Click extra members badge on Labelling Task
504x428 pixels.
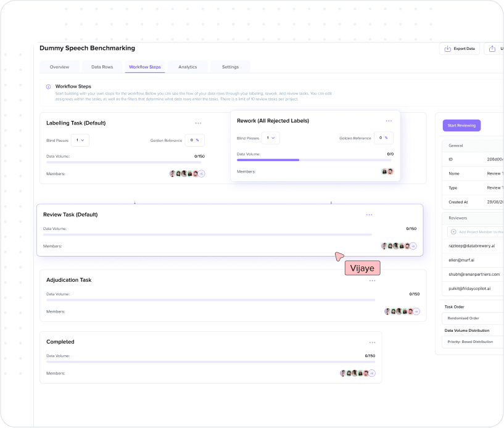(x=202, y=174)
